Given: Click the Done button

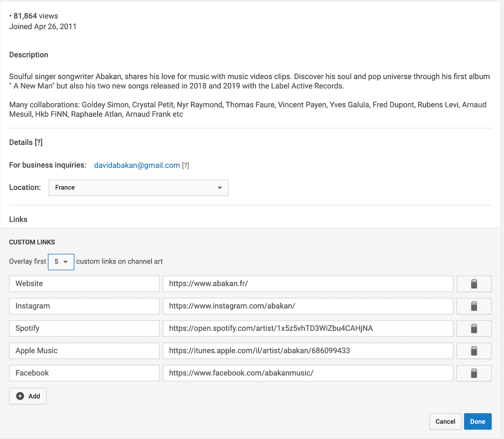Looking at the screenshot, I should pos(478,421).
